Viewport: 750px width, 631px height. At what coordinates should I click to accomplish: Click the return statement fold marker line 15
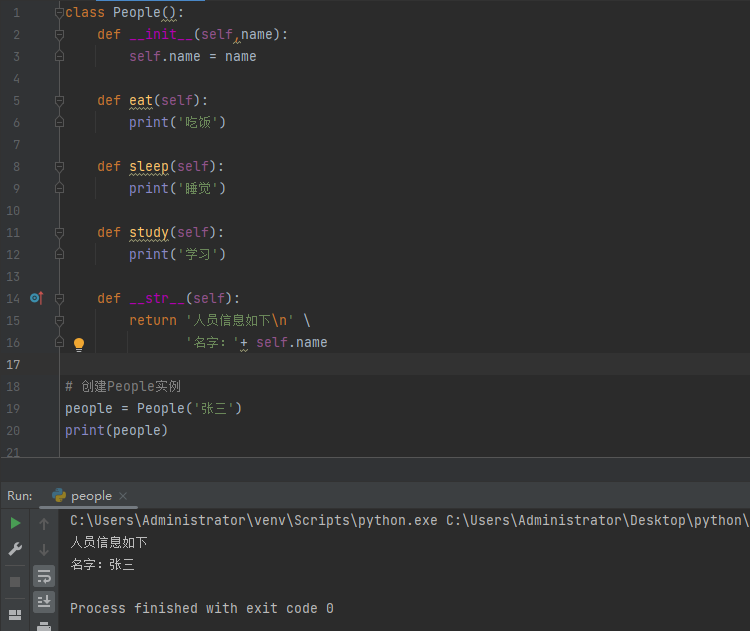pos(59,321)
